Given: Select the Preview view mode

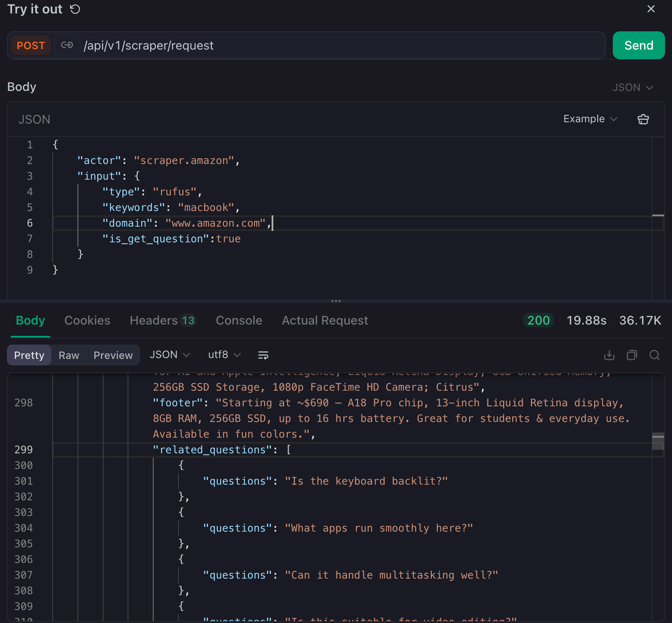Looking at the screenshot, I should 113,355.
